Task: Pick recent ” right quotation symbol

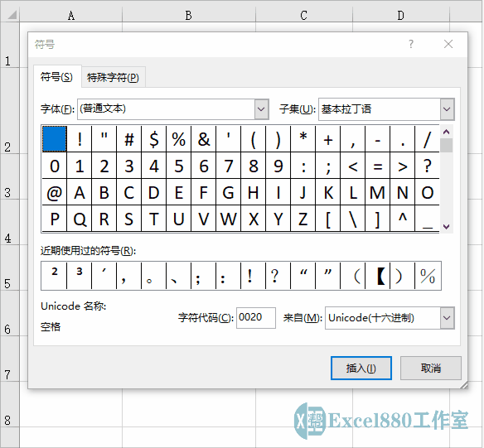Action: (x=328, y=276)
